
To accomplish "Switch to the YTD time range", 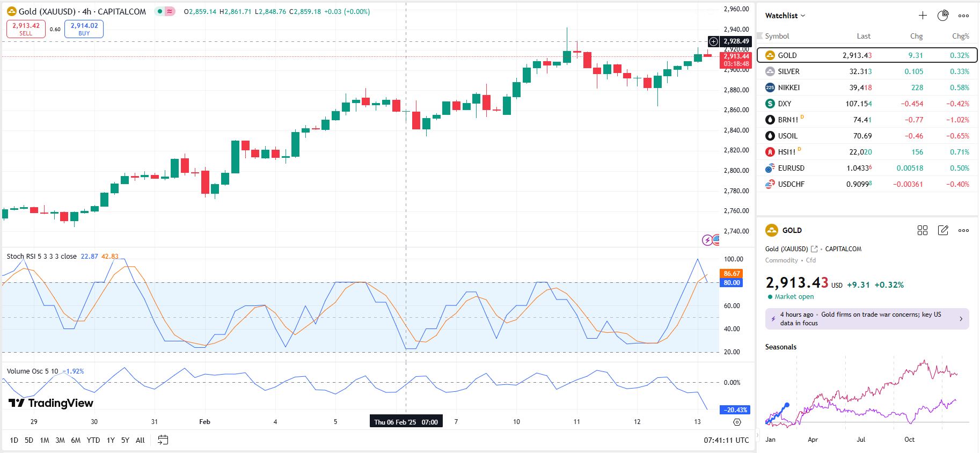I will click(93, 440).
